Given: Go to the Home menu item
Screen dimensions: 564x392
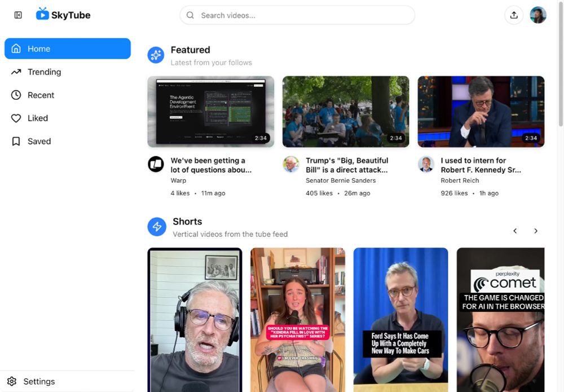Looking at the screenshot, I should 68,49.
